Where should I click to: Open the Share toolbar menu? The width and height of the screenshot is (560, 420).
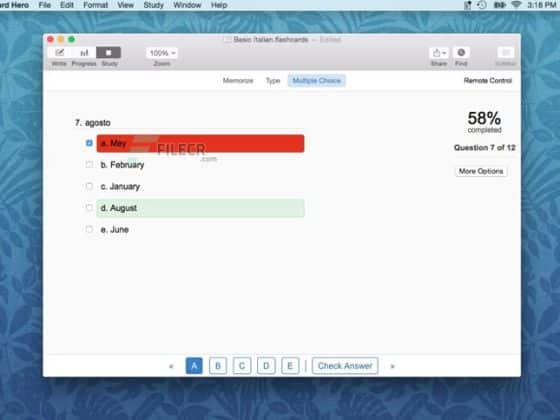(439, 53)
